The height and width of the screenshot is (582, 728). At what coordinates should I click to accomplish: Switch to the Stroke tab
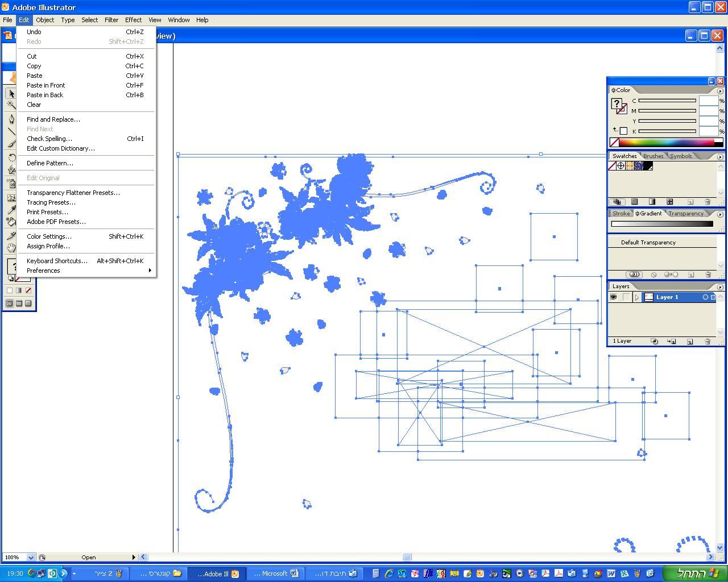click(x=621, y=214)
